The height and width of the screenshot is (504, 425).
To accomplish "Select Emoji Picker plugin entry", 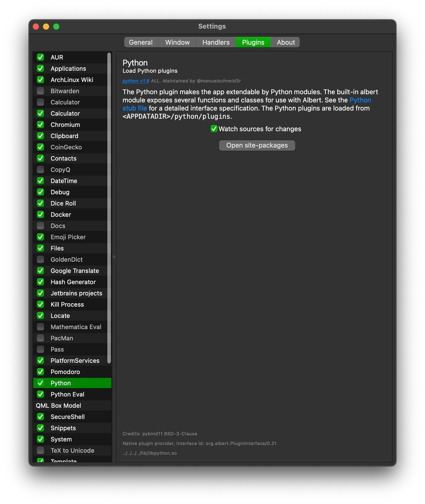I will click(72, 237).
